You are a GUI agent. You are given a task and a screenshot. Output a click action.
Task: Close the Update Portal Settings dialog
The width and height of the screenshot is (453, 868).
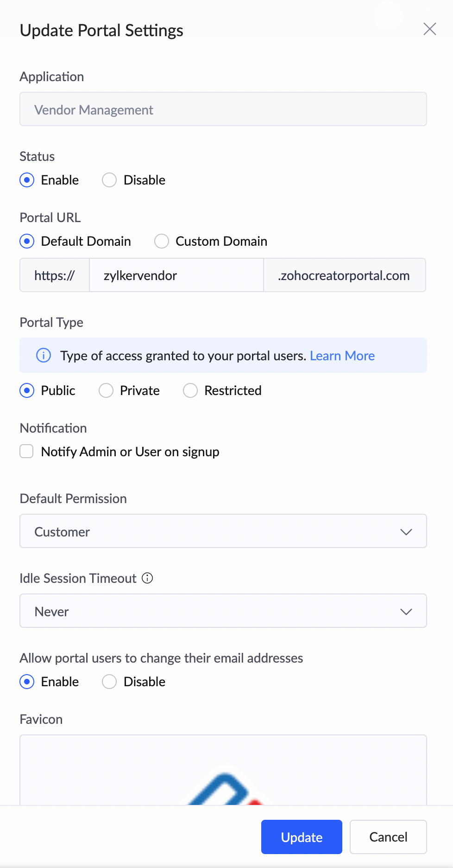[x=429, y=29]
